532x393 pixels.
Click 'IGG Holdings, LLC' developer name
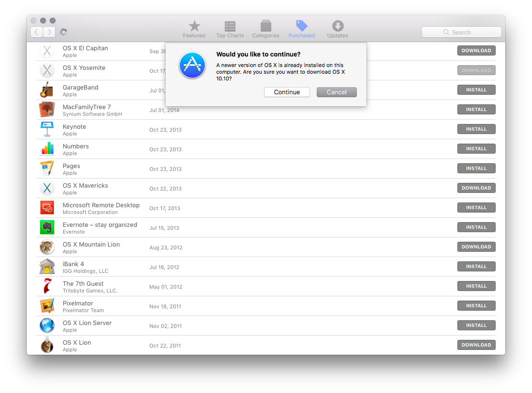[x=86, y=271]
